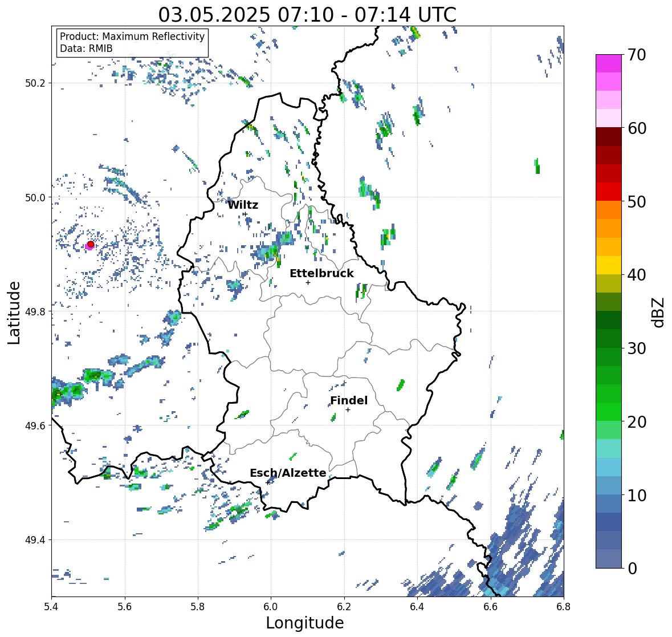Select the Findel city label
The image size is (672, 637).
tap(349, 400)
